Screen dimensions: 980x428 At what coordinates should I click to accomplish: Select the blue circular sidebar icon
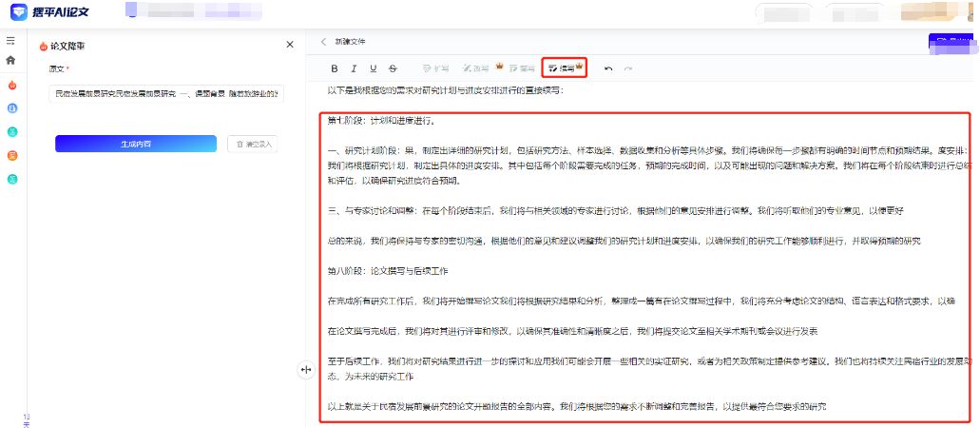pos(11,108)
